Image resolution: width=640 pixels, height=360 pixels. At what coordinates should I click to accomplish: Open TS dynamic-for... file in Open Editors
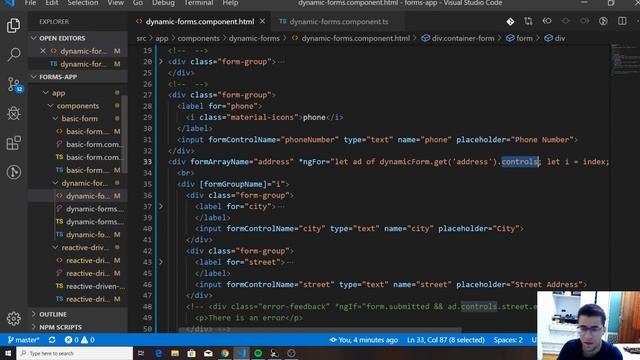click(x=84, y=64)
